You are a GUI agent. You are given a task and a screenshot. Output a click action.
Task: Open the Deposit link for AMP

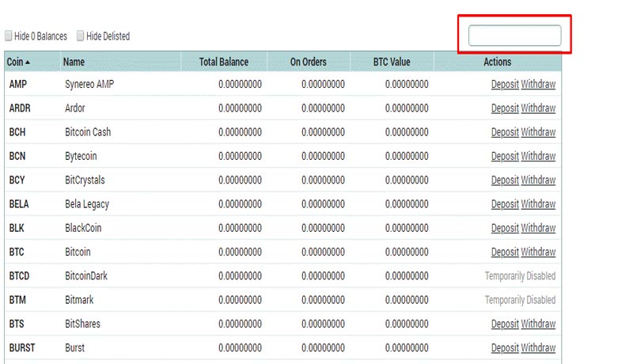(x=505, y=84)
